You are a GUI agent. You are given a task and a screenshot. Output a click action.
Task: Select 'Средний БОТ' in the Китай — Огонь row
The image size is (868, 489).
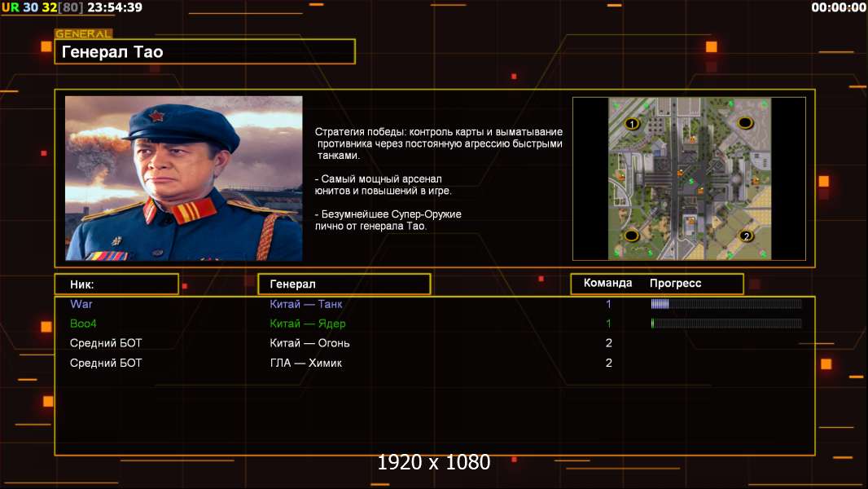tap(106, 343)
